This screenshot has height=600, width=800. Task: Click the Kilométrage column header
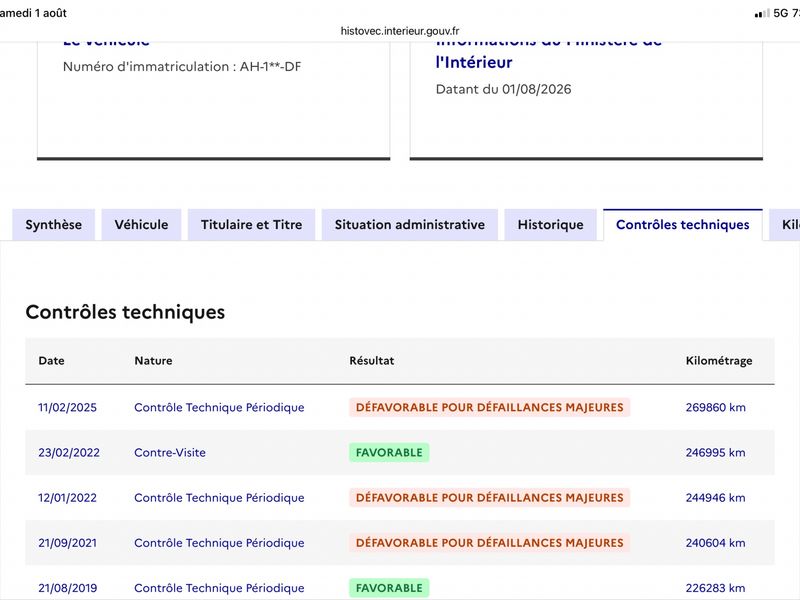719,361
